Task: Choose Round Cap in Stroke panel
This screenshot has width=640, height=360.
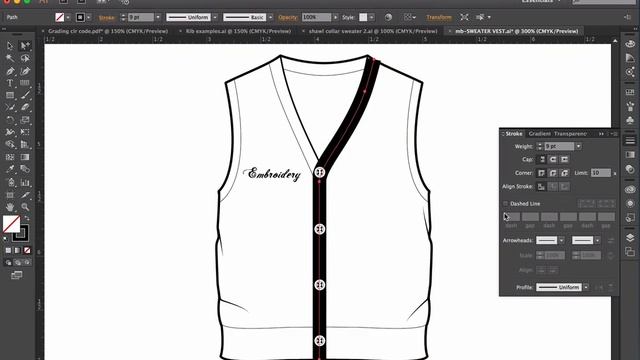Action: coord(553,159)
